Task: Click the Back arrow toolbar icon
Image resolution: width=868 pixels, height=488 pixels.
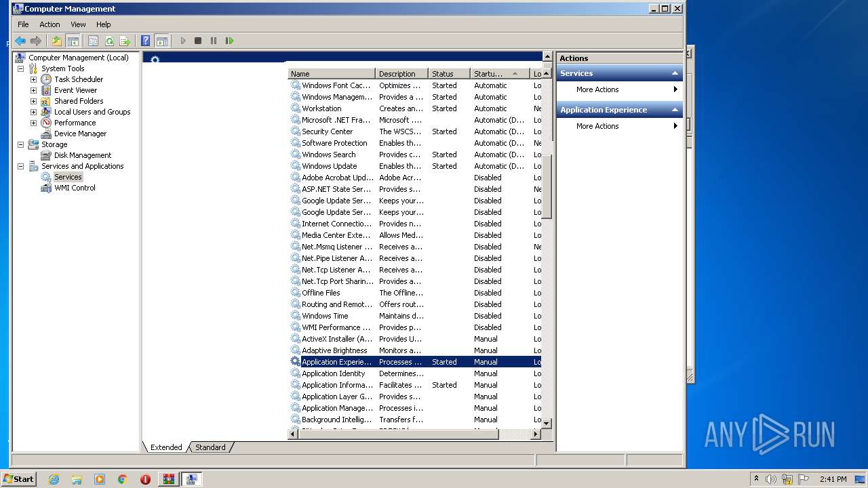Action: [x=20, y=41]
